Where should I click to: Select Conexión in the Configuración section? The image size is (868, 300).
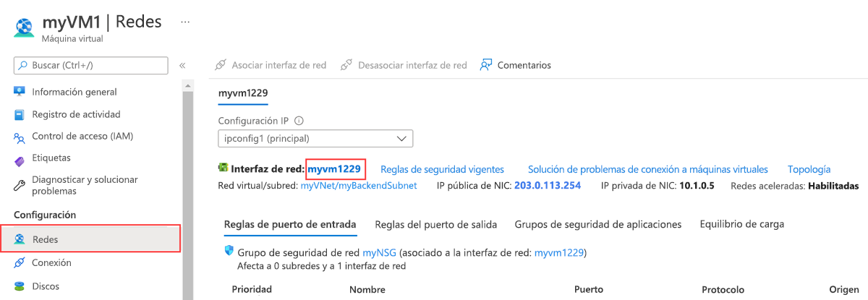(51, 262)
